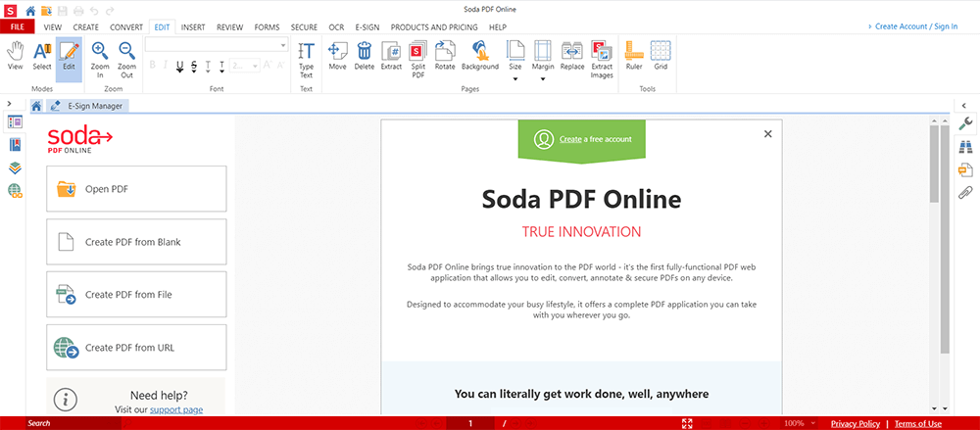Open the red FILE menu
This screenshot has height=430, width=980.
(x=16, y=27)
